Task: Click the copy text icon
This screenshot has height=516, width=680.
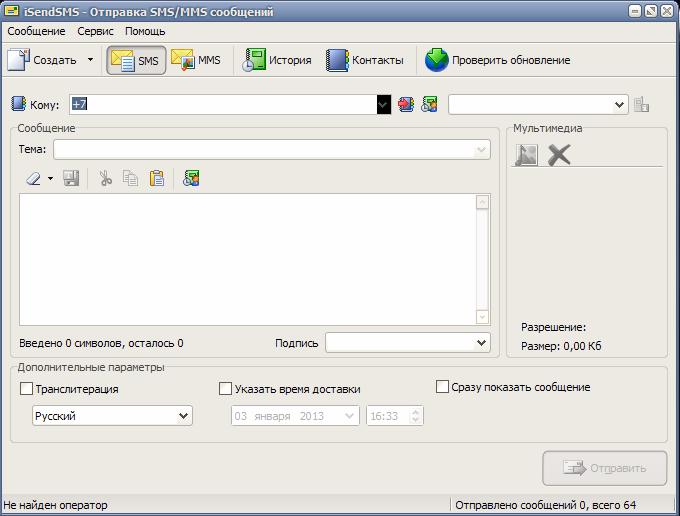Action: pos(130,178)
